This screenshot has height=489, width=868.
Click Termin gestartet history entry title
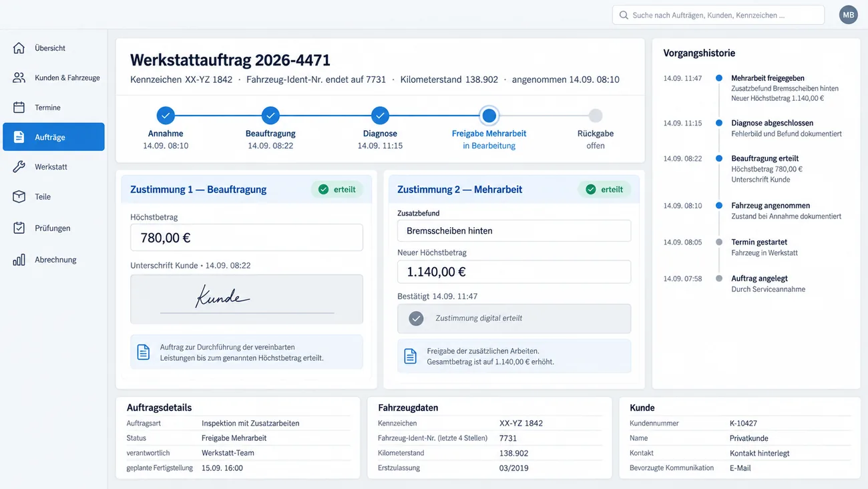tap(759, 242)
